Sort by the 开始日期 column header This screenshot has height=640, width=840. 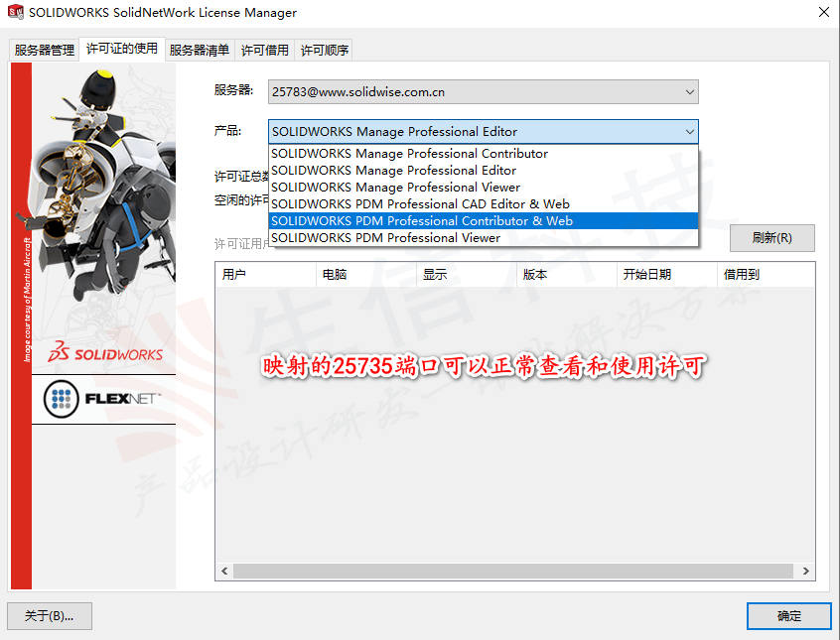[x=667, y=275]
